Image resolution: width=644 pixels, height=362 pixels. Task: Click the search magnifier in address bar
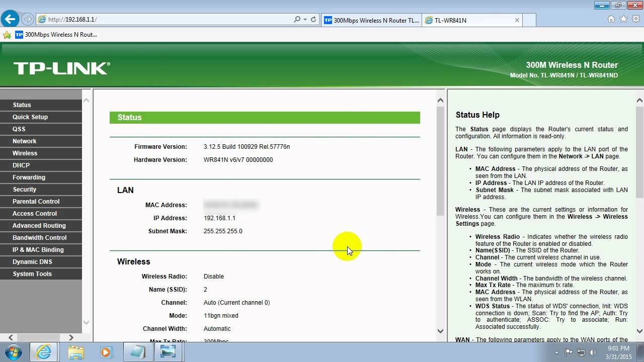(297, 20)
